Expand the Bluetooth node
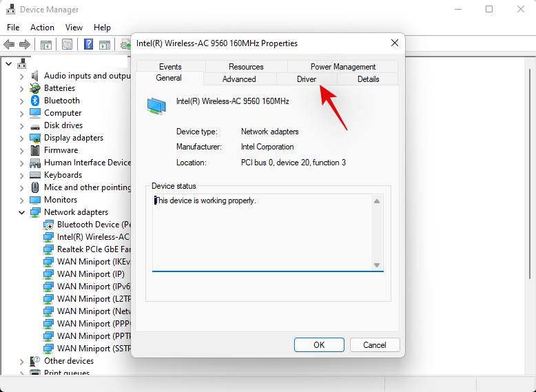 21,101
